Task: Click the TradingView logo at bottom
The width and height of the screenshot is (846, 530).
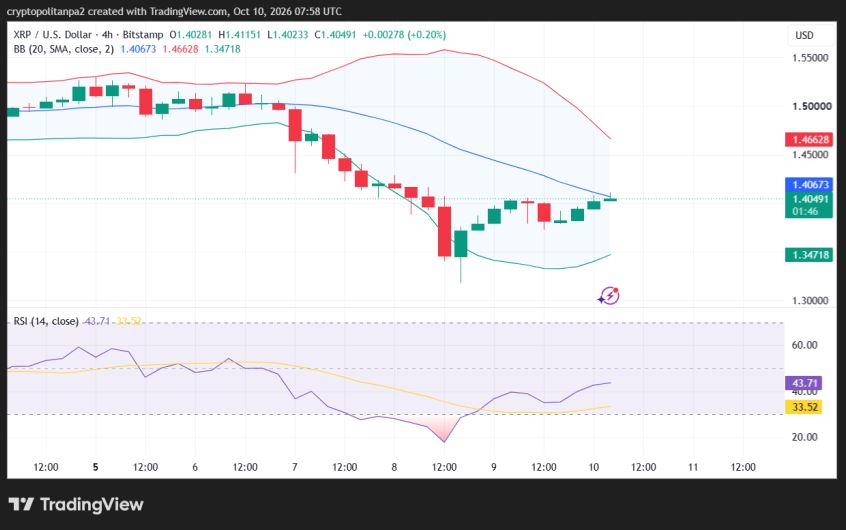Action: 76,505
